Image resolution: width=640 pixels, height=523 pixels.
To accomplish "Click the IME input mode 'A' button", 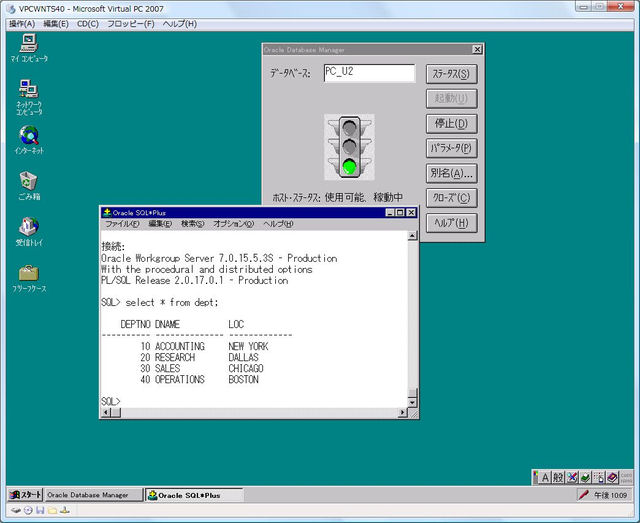I will click(x=545, y=477).
